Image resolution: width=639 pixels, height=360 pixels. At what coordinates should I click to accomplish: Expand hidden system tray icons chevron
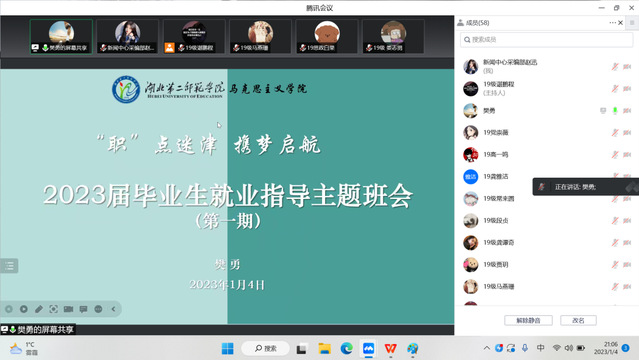[x=487, y=348]
